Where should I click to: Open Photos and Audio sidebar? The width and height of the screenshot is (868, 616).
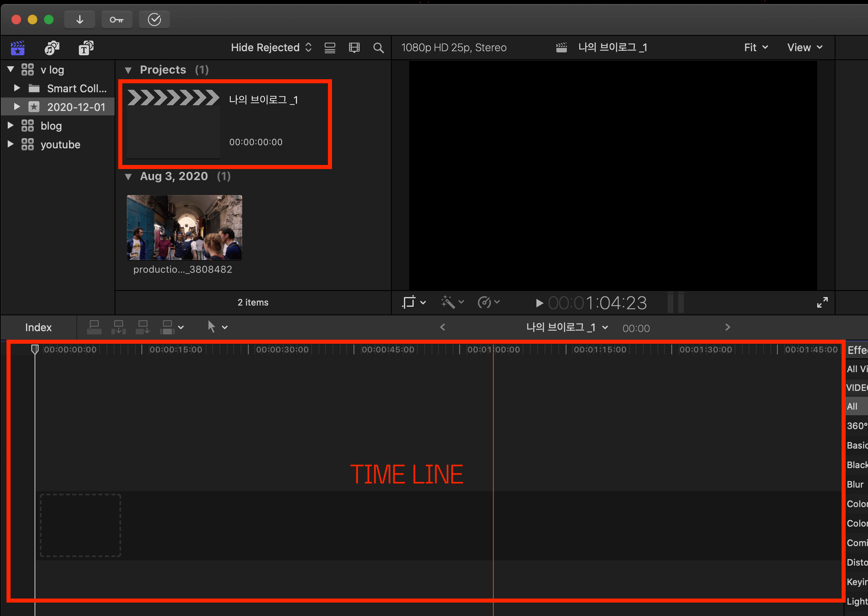[x=52, y=48]
